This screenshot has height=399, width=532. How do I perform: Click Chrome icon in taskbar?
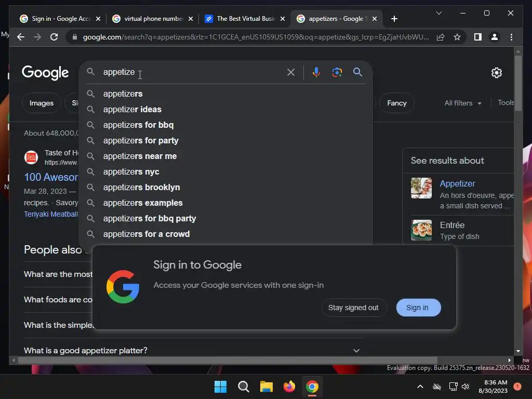click(x=312, y=387)
